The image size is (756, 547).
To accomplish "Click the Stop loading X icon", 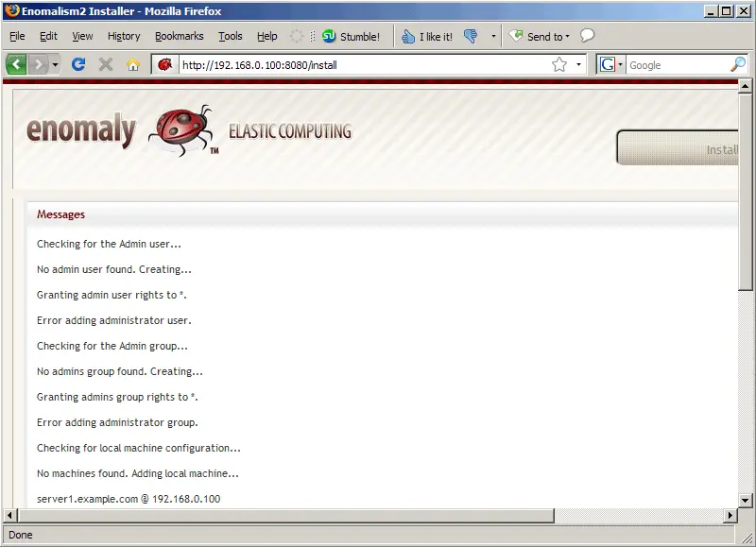I will 106,64.
